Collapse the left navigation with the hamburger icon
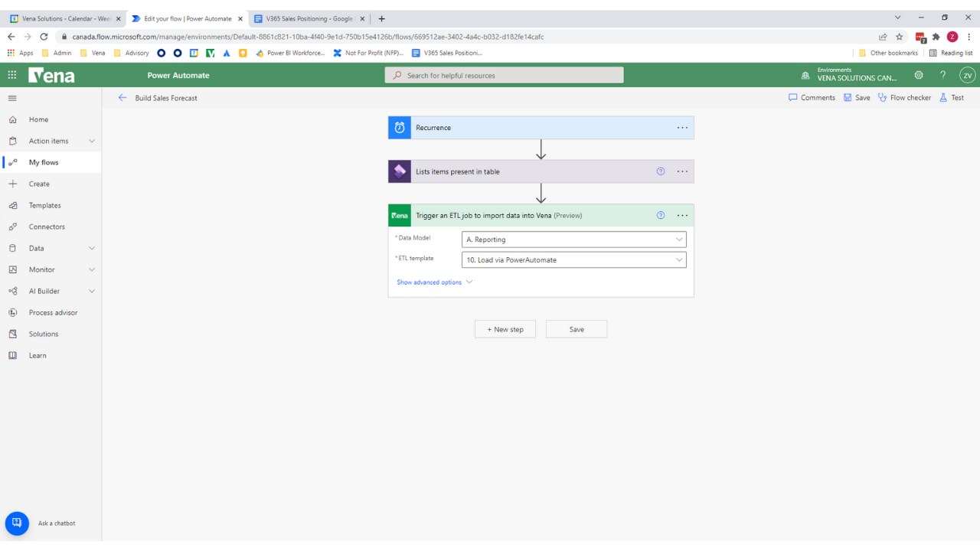This screenshot has height=551, width=980. tap(12, 98)
